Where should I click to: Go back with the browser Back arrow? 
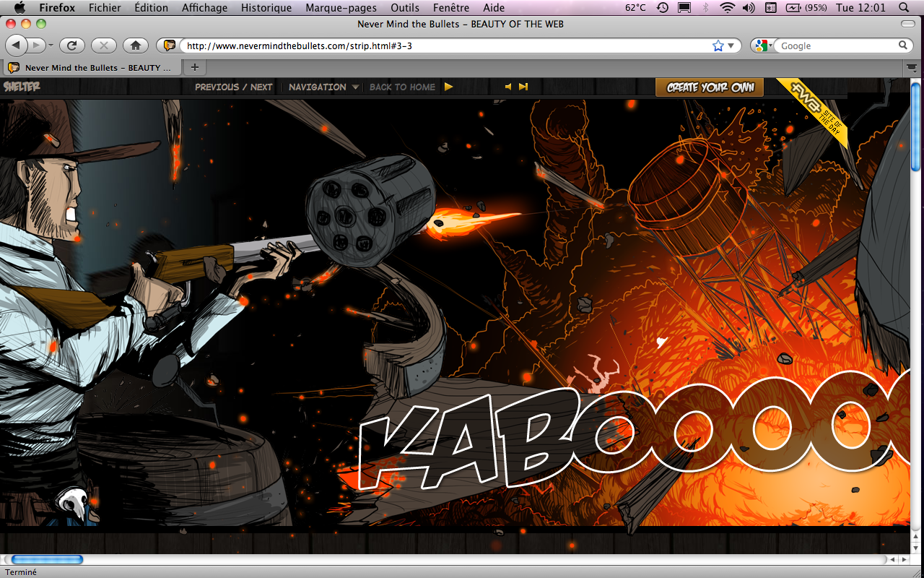pyautogui.click(x=17, y=45)
